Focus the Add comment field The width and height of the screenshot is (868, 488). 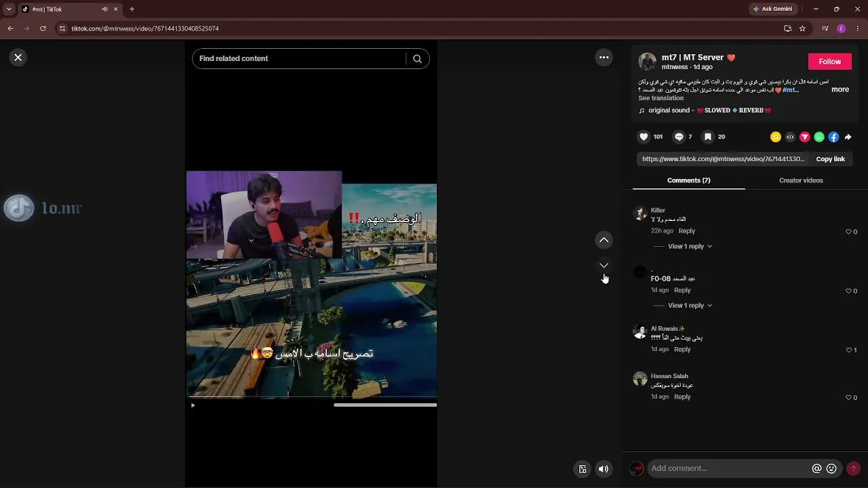pos(729,468)
